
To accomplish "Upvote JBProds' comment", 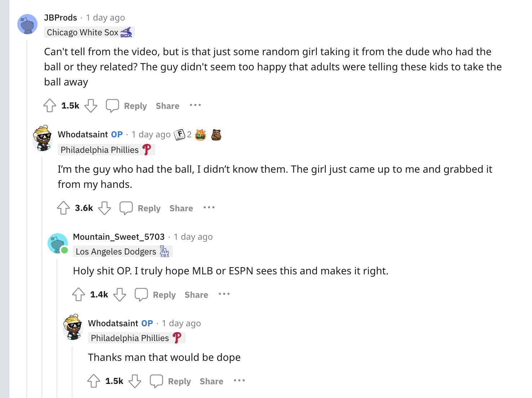I will click(x=50, y=106).
